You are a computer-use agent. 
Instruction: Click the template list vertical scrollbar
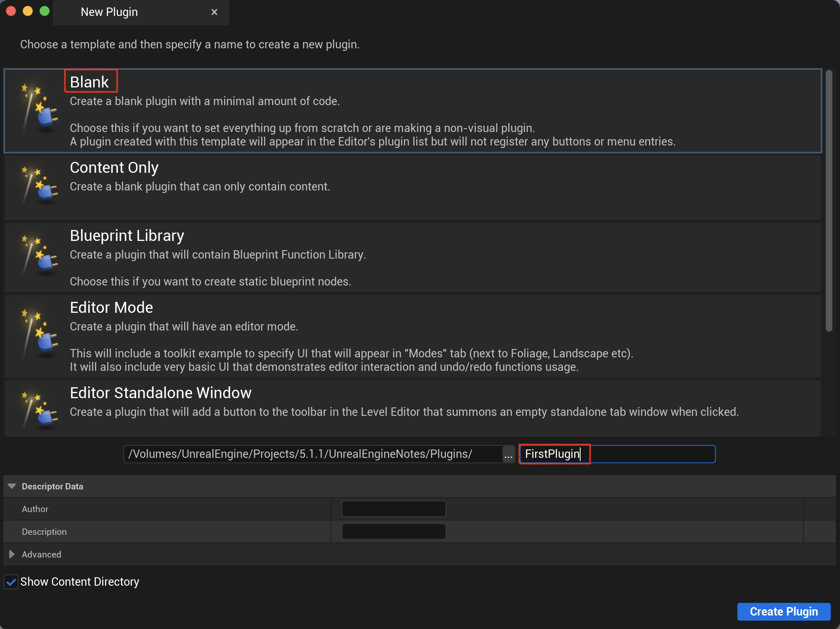pos(829,201)
